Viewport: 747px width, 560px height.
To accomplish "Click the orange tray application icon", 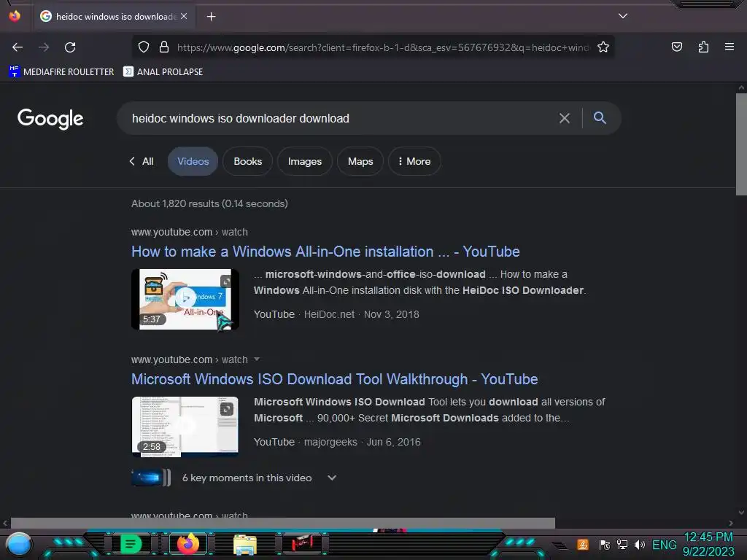I will click(x=583, y=544).
